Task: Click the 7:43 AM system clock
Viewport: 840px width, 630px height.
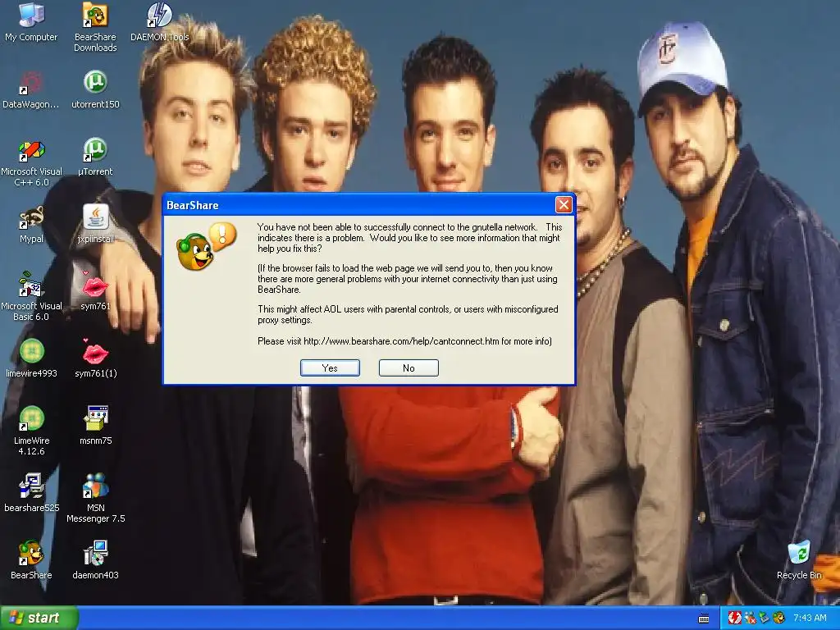Action: (810, 618)
